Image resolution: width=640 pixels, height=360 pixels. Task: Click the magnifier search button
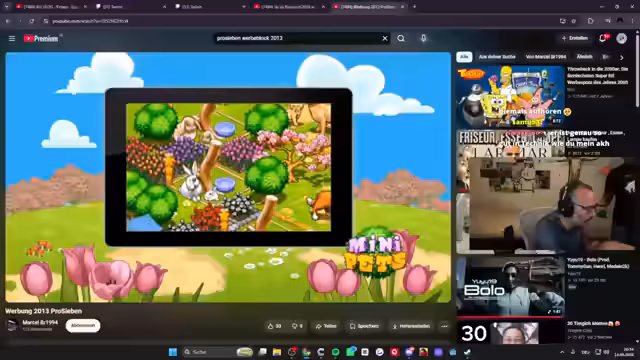[x=401, y=38]
